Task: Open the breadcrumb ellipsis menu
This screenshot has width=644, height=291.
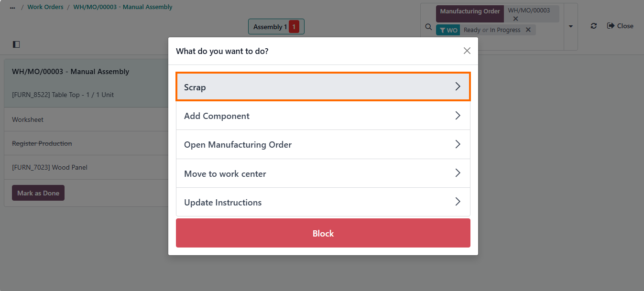Action: (x=12, y=7)
